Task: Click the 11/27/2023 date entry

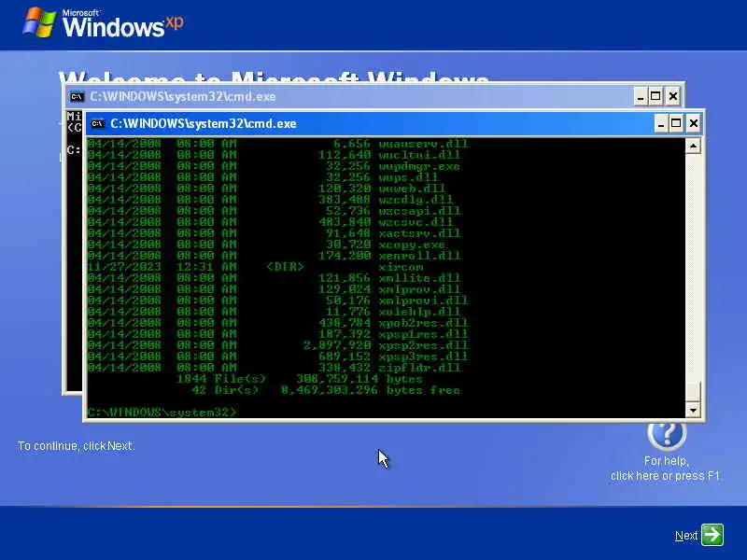Action: (x=124, y=267)
